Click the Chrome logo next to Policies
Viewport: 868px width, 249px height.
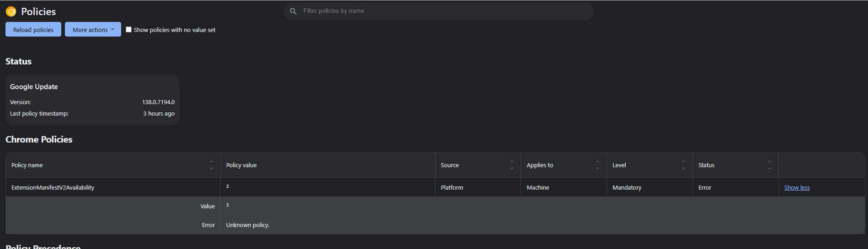[11, 11]
